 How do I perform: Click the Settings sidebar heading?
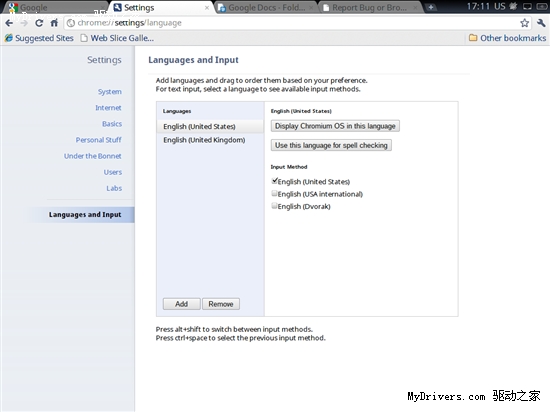pos(105,60)
